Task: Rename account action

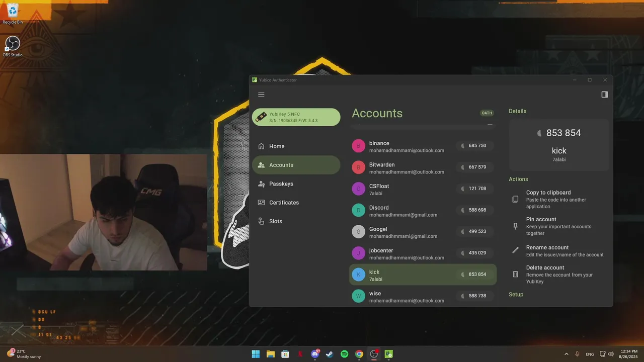Action: [x=558, y=251]
